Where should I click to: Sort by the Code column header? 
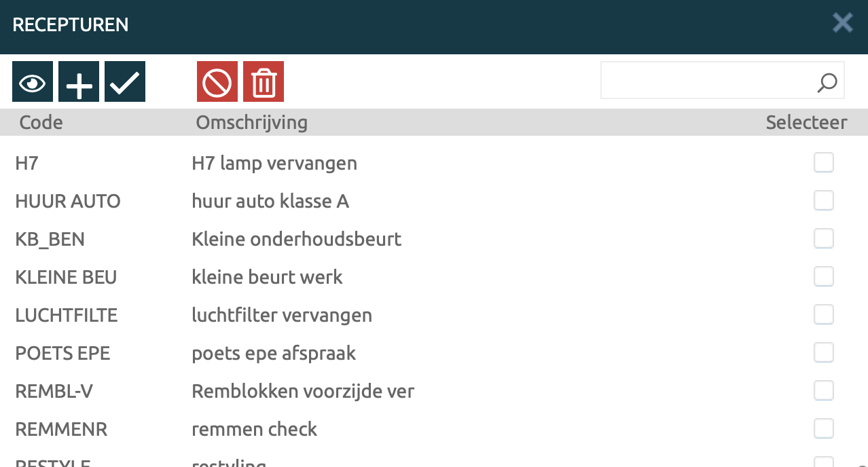[41, 122]
